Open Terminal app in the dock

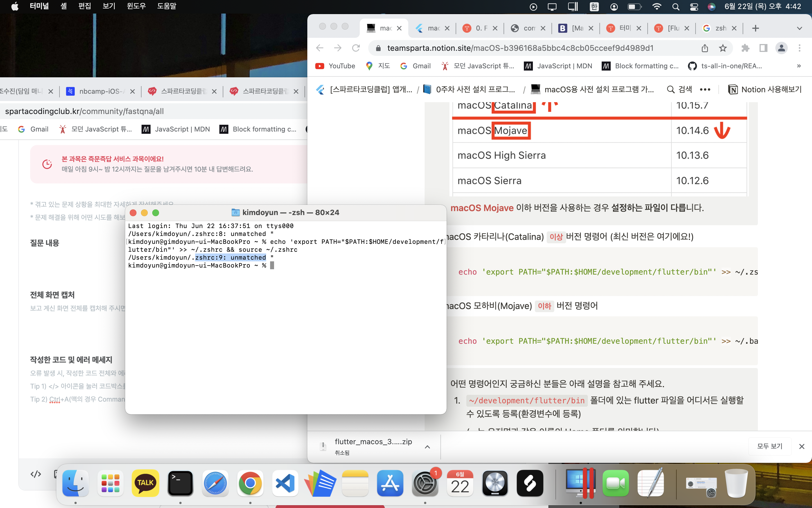(180, 483)
